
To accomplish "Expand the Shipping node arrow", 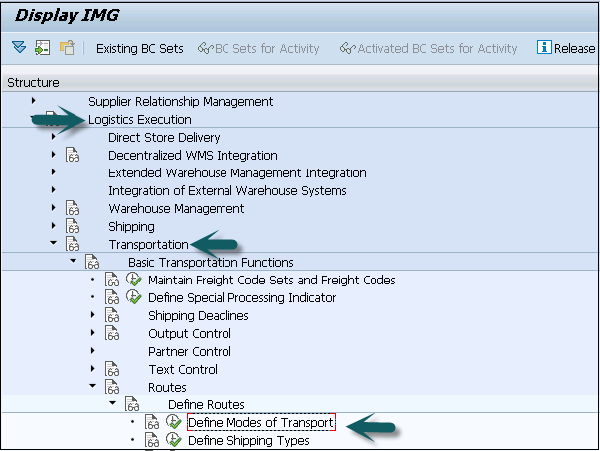I will click(53, 227).
